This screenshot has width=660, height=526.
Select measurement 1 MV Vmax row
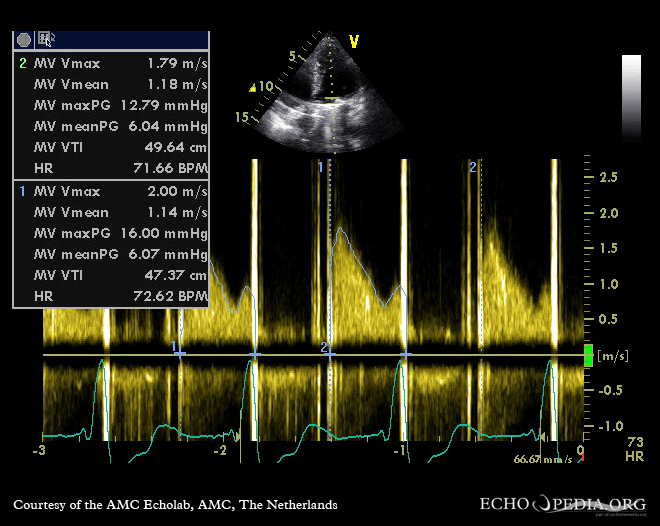(x=111, y=191)
